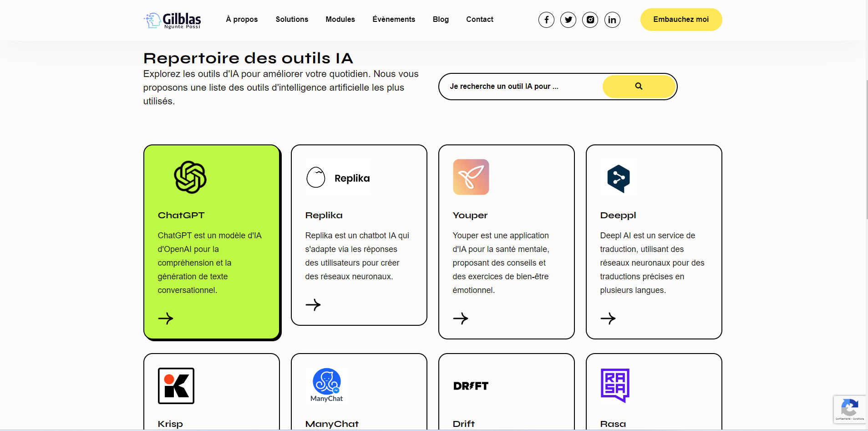The height and width of the screenshot is (431, 868).
Task: Open the ChatGPT card title
Action: coord(181,215)
